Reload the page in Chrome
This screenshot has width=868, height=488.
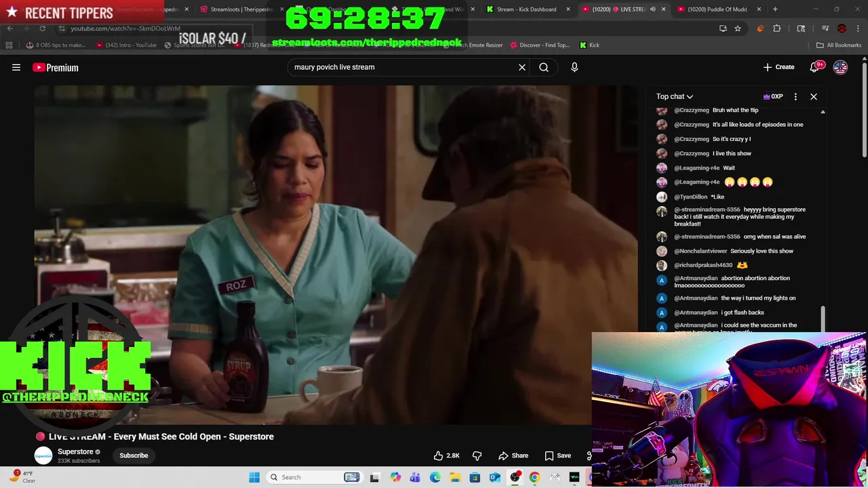[42, 28]
